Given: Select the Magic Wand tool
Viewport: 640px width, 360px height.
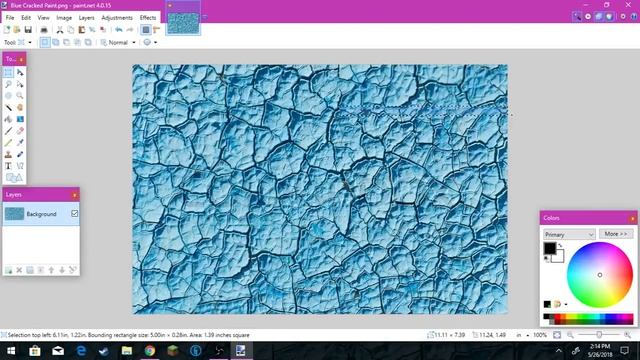Looking at the screenshot, I should pos(8,108).
